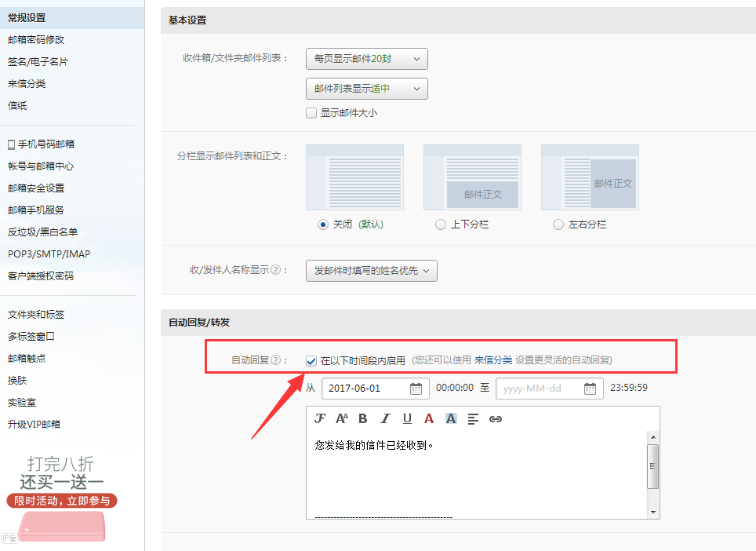756x551 pixels.
Task: Select the 关闭 (默认) pane radio button
Action: [x=323, y=224]
